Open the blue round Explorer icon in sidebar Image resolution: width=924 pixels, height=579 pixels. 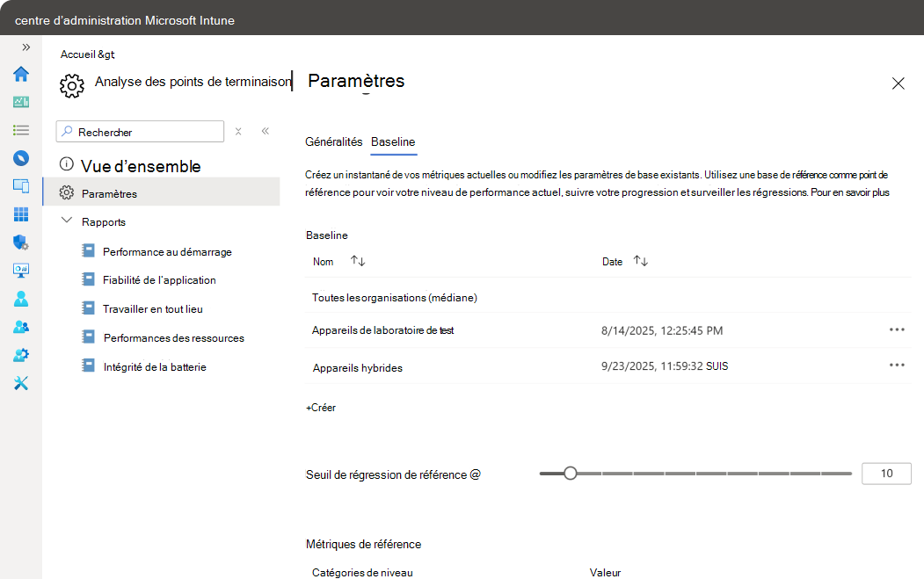[20, 158]
